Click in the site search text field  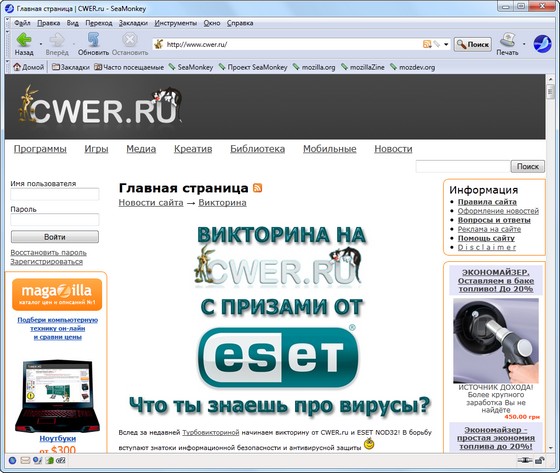coord(463,166)
